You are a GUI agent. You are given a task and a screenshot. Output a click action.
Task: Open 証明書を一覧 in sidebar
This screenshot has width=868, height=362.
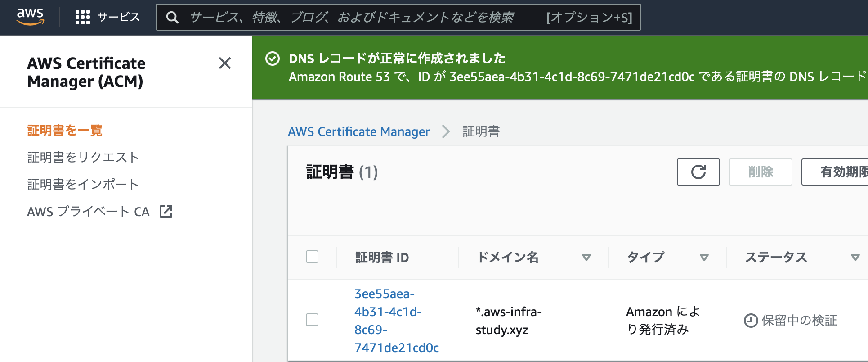(65, 130)
